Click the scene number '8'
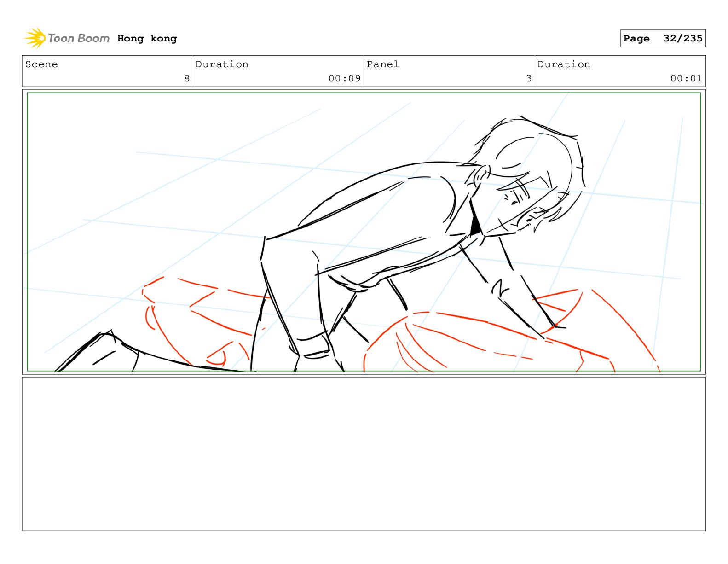Screen dimensions: 728x564 point(187,79)
